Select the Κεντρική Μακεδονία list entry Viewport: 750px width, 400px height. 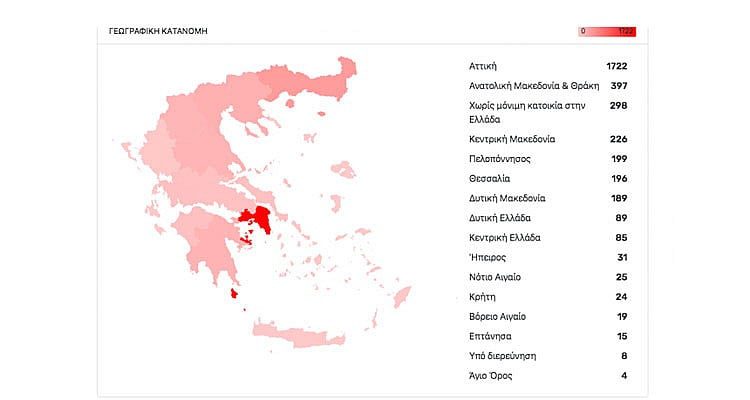547,139
